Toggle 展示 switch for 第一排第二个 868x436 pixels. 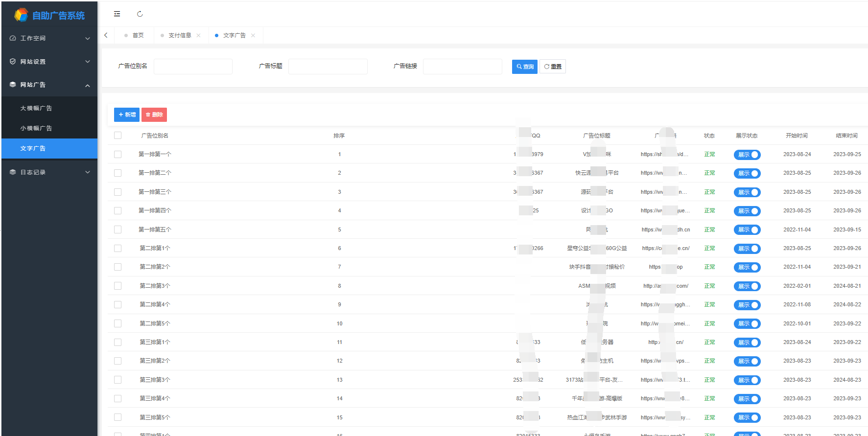pyautogui.click(x=747, y=173)
